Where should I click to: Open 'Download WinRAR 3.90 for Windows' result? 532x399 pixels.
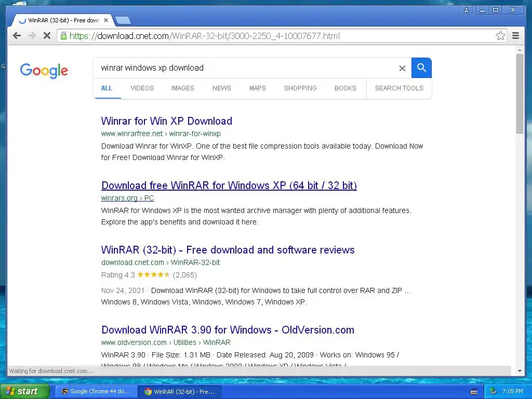click(x=228, y=330)
